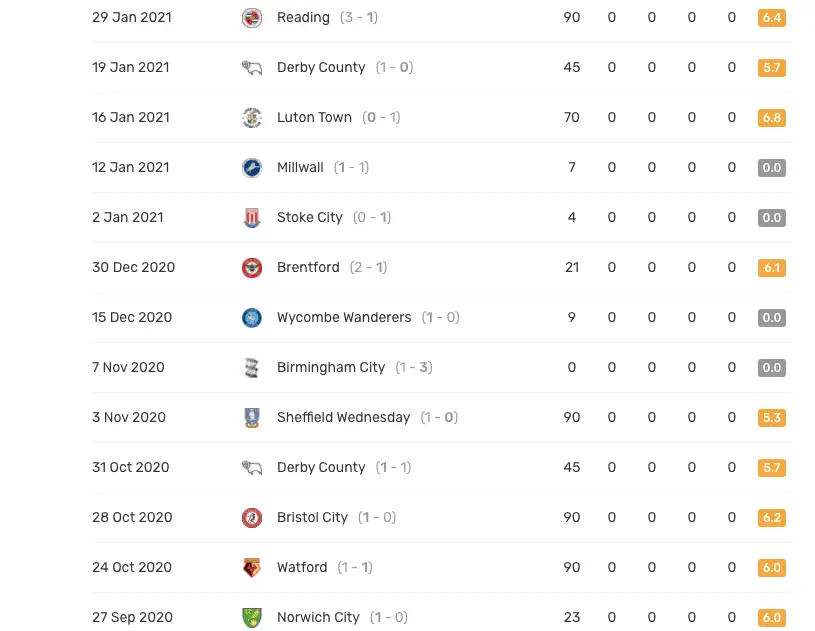Click the Watford club crest icon
Screen dimensions: 815x631
[252, 568]
